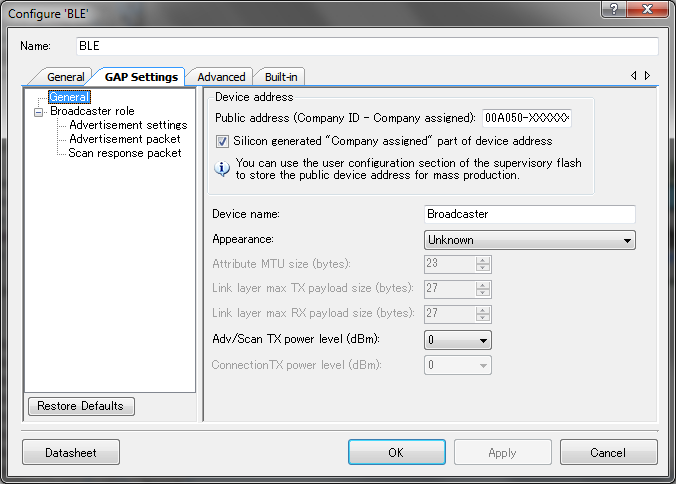Close the Configure 'BLE' dialog
Image resolution: width=676 pixels, height=484 pixels.
click(647, 8)
